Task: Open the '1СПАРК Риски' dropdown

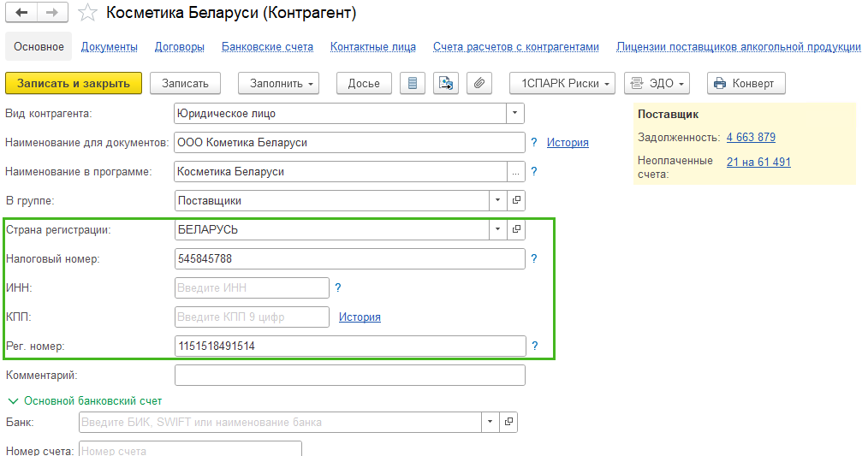Action: click(562, 83)
